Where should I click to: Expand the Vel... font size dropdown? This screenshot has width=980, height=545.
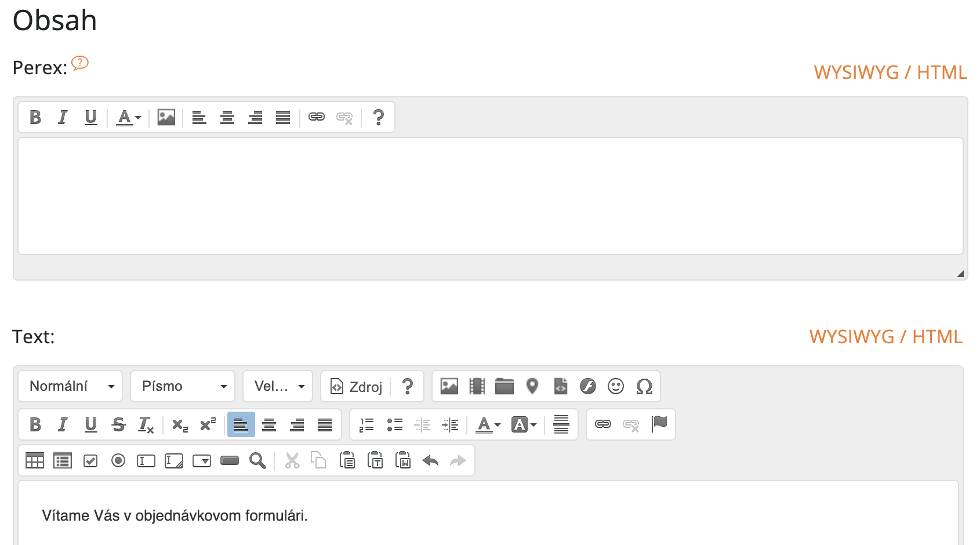tap(278, 386)
